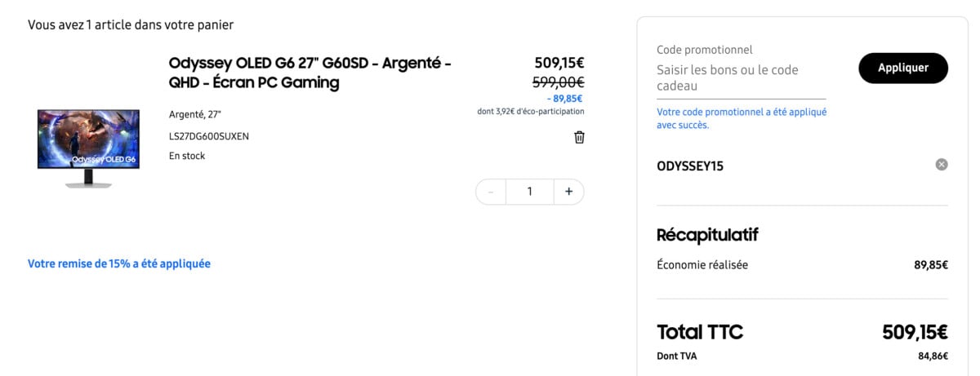The height and width of the screenshot is (376, 980).
Task: Click the crossed-out 599,00€ price
Action: (558, 82)
